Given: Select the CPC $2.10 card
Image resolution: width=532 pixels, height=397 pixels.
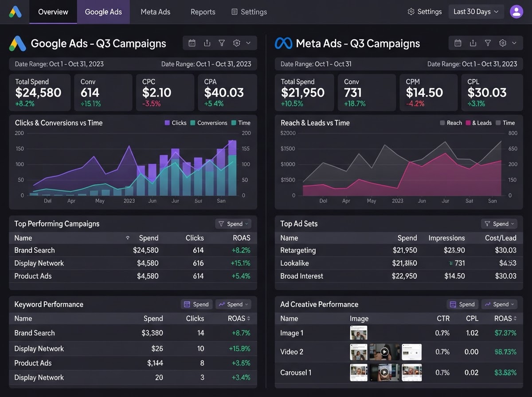Looking at the screenshot, I should pyautogui.click(x=165, y=92).
